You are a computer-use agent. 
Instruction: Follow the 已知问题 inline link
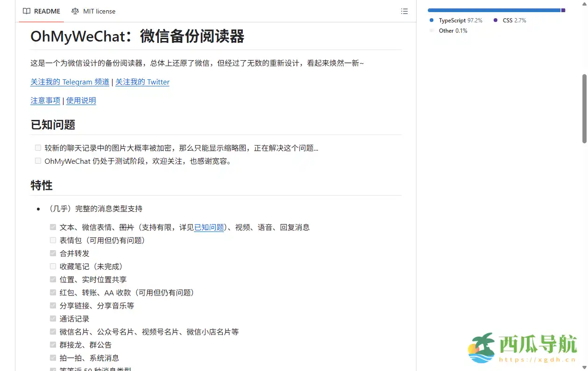pos(208,227)
